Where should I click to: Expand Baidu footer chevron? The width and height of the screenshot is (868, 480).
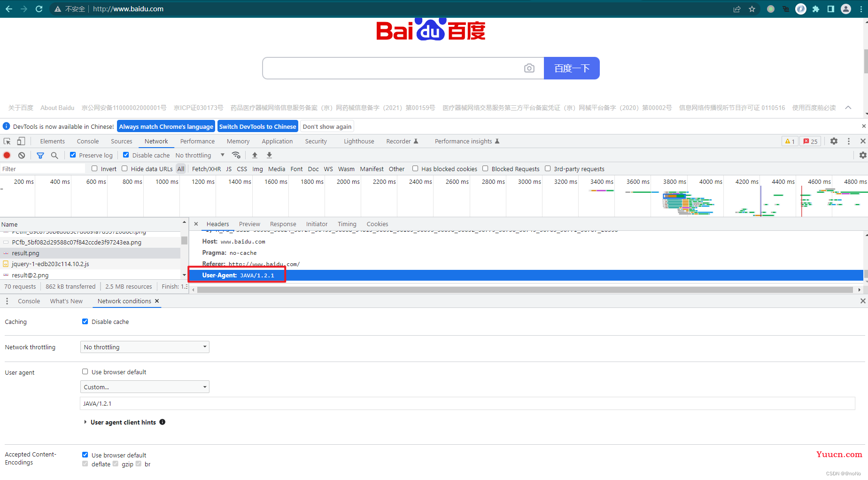[x=848, y=108]
